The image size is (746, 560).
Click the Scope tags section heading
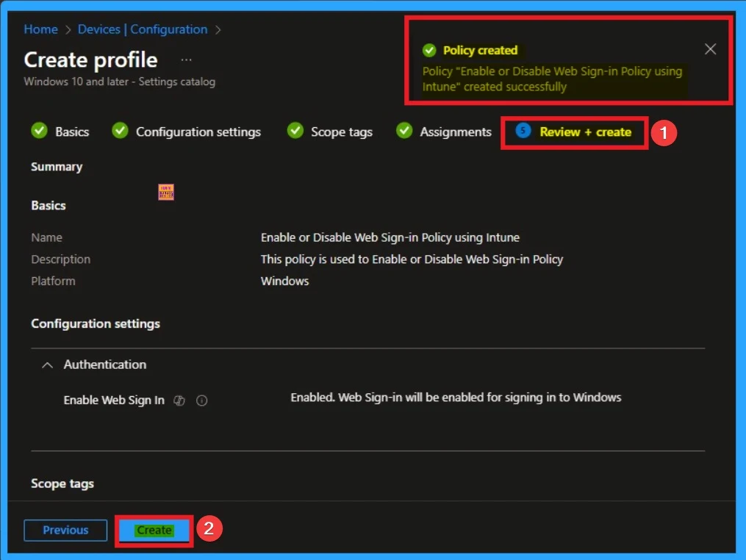click(62, 484)
